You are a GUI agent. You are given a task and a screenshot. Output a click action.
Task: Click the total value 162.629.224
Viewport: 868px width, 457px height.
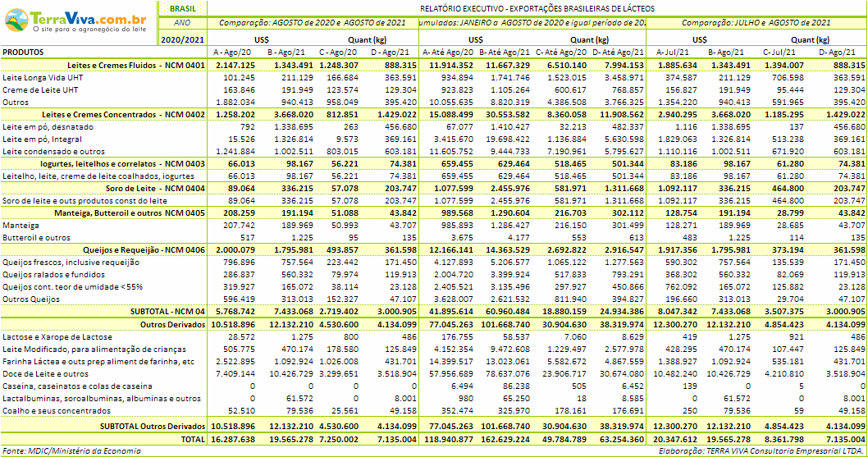pos(505,439)
